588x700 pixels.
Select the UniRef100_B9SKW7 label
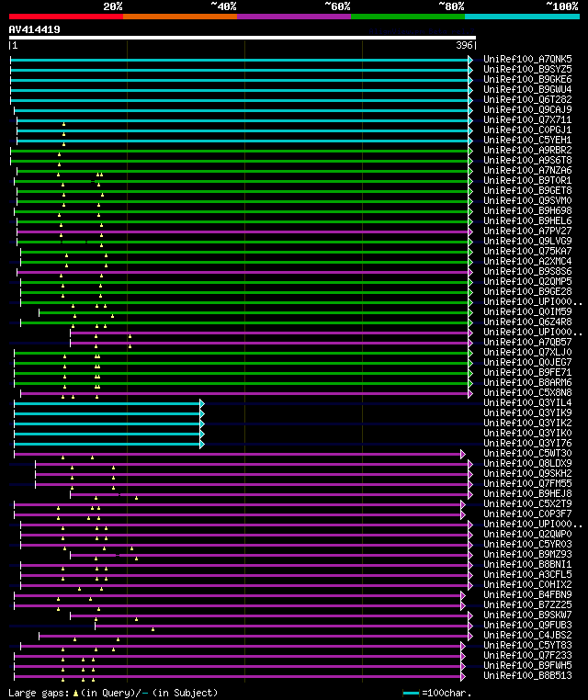(527, 615)
